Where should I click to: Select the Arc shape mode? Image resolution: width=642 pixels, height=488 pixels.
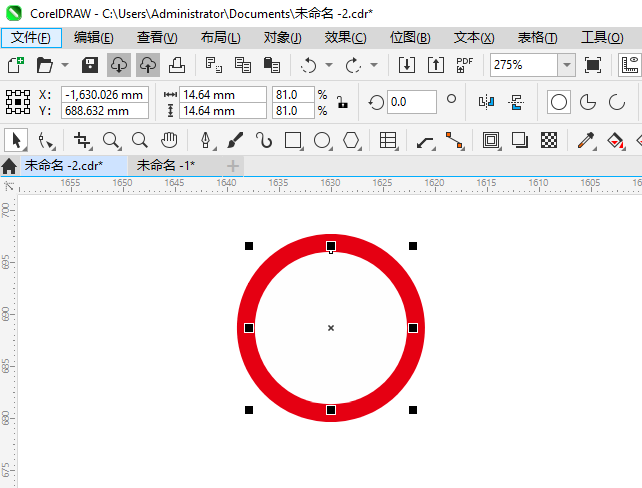pos(617,102)
